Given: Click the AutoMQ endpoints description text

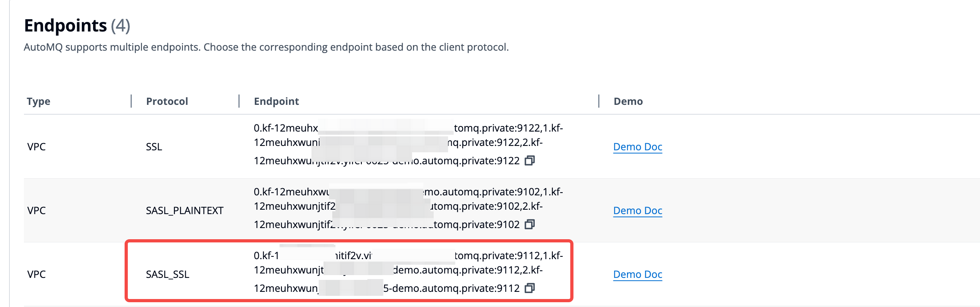Looking at the screenshot, I should click(x=266, y=47).
